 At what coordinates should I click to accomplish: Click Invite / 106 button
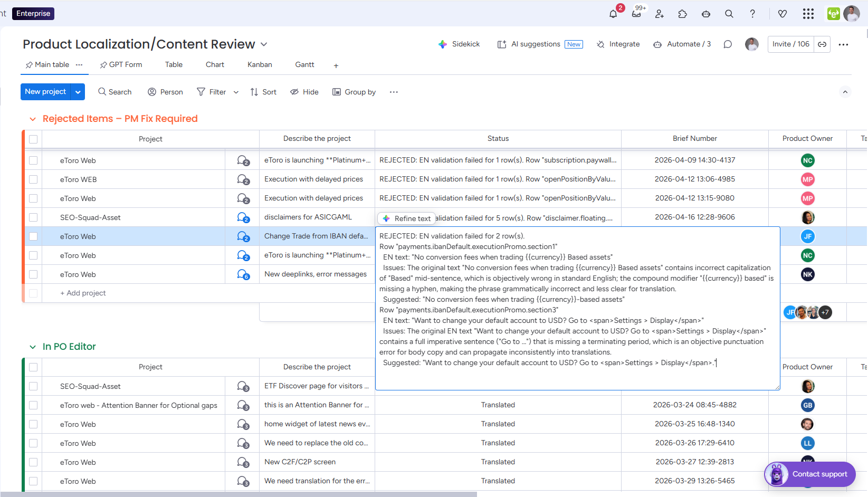pos(790,44)
